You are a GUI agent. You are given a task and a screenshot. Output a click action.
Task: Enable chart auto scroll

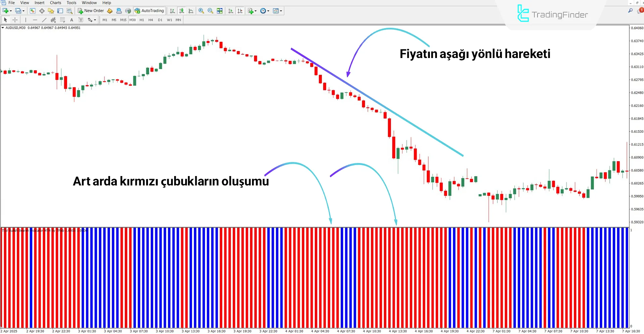click(231, 11)
